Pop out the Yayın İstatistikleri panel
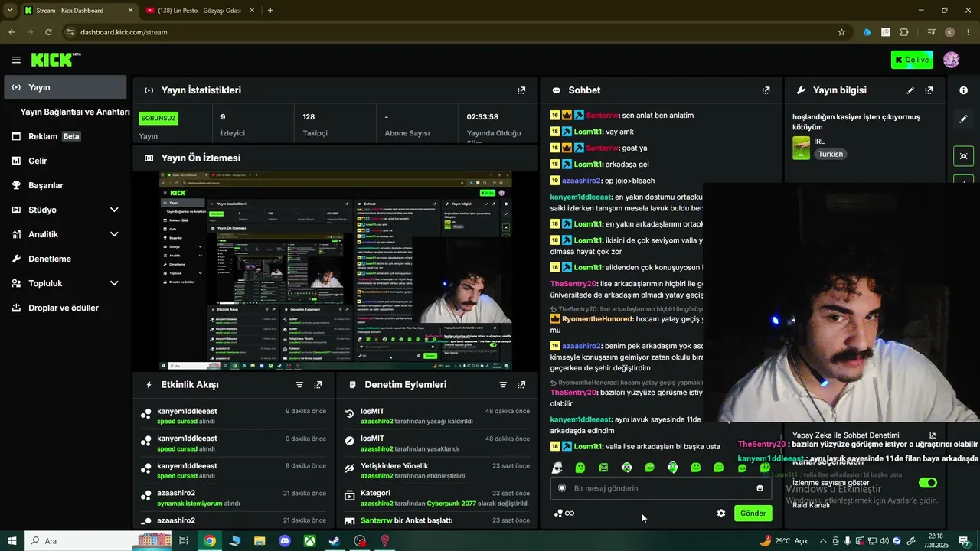Screen dimensions: 980x551 pyautogui.click(x=521, y=90)
